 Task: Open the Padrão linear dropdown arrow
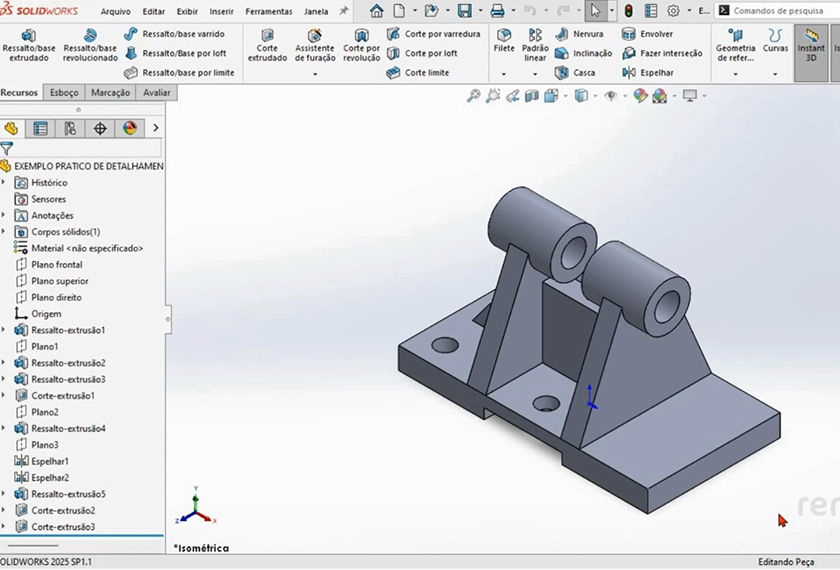(535, 75)
